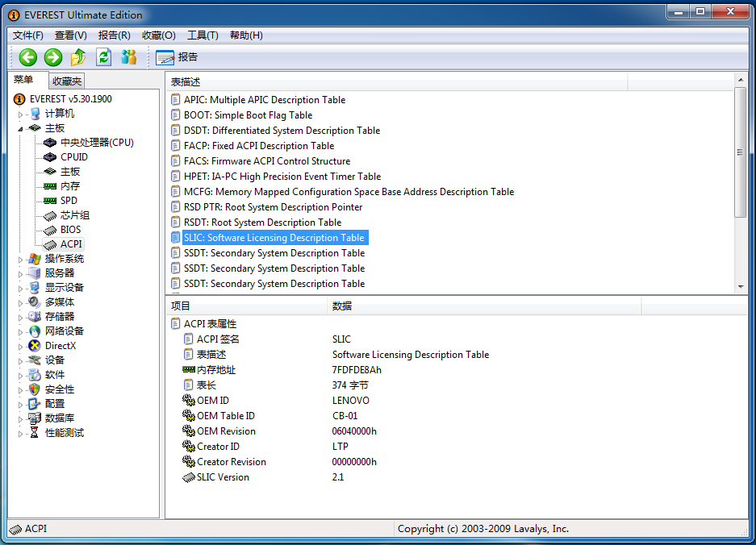Image resolution: width=756 pixels, height=545 pixels.
Task: Click the 操作系统 Windows flag icon
Action: coord(34,259)
